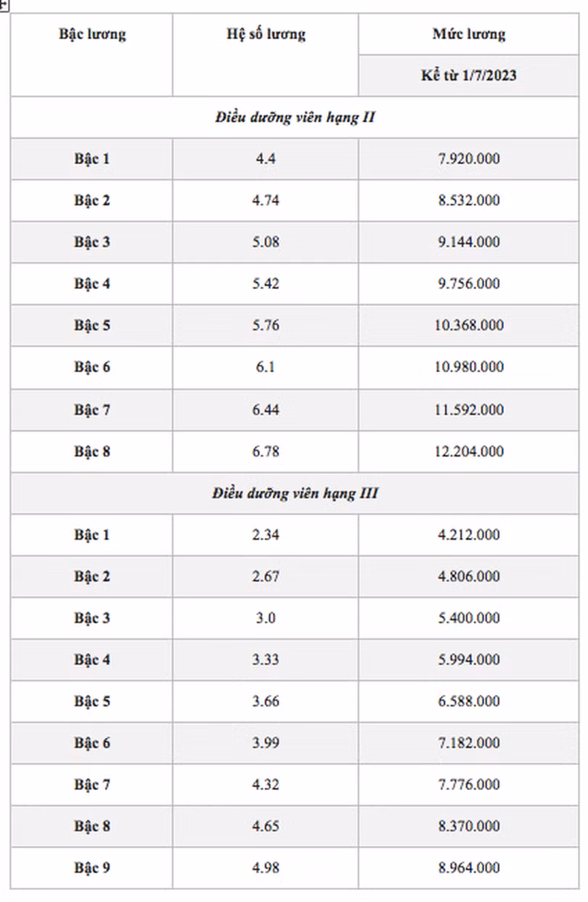Click the coefficient cell 6.1
This screenshot has width=588, height=902.
[x=266, y=367]
